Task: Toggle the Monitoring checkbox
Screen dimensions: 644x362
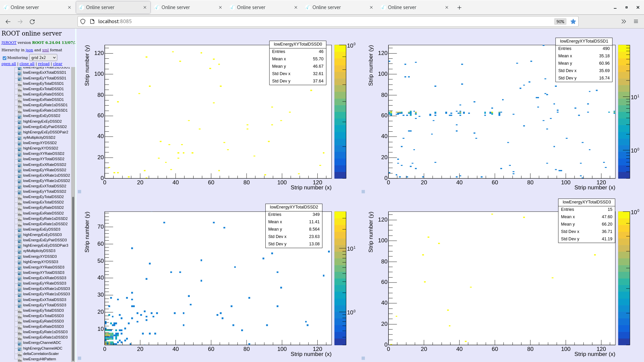Action: (5, 58)
